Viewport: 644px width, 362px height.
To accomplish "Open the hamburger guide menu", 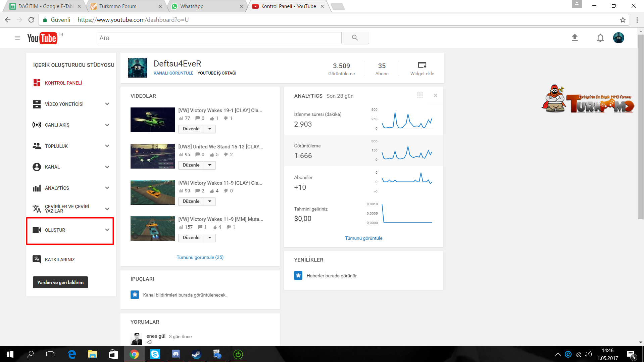I will pyautogui.click(x=17, y=38).
